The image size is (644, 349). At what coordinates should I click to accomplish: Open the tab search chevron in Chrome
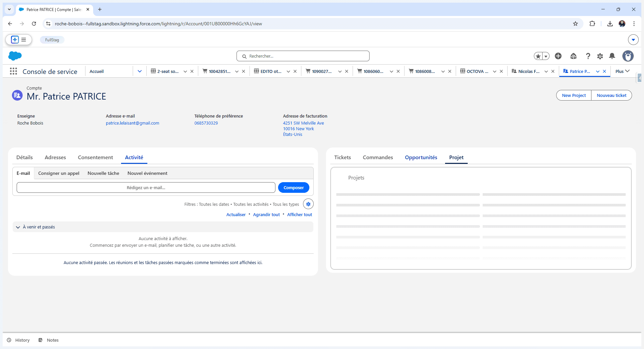pyautogui.click(x=9, y=9)
